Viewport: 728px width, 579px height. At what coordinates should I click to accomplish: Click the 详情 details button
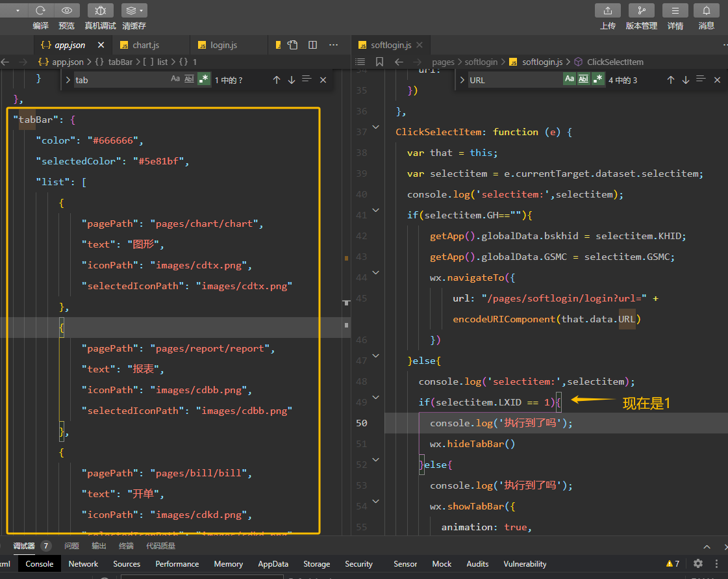pyautogui.click(x=675, y=10)
